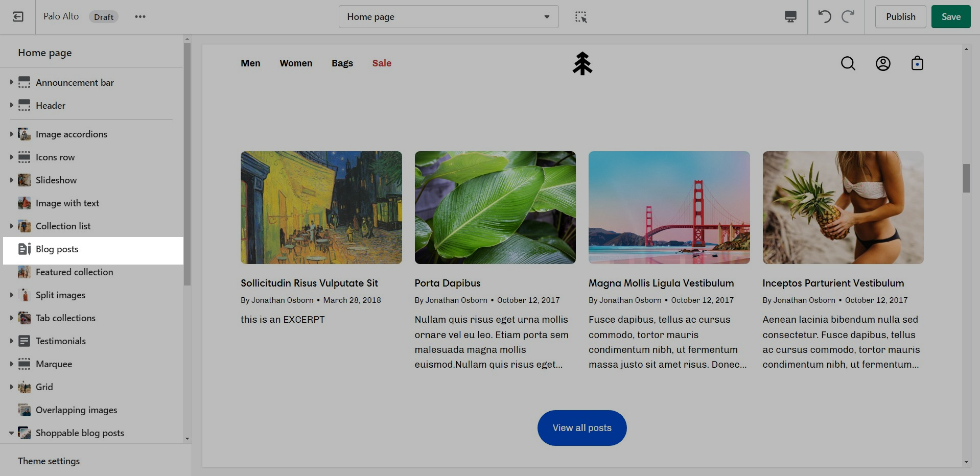Select the Sale menu item
The width and height of the screenshot is (980, 476).
[382, 63]
